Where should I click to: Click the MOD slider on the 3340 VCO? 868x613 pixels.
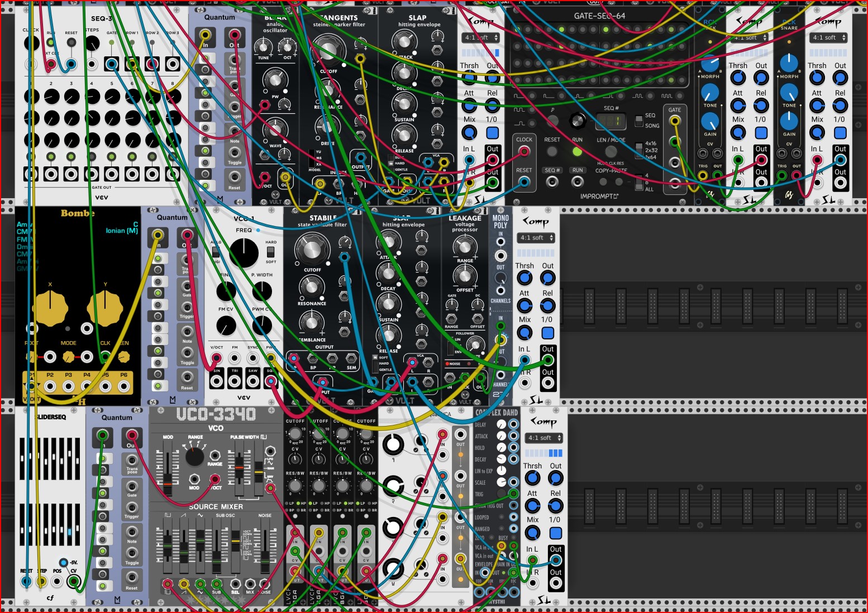click(x=168, y=468)
